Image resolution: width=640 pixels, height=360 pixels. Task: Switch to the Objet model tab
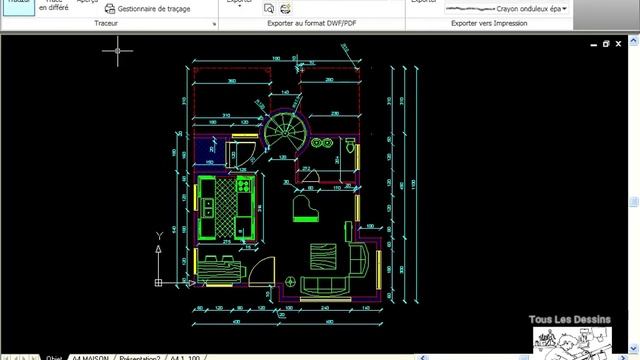pos(54,358)
